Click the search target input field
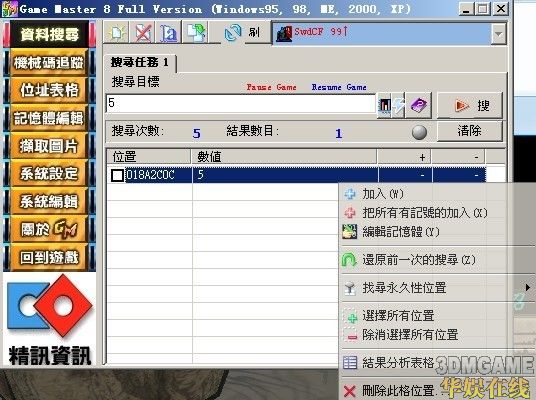The image size is (536, 400). 241,103
